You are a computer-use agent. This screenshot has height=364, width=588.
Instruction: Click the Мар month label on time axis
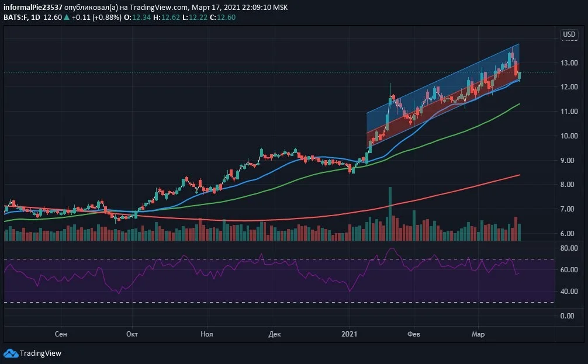478,334
